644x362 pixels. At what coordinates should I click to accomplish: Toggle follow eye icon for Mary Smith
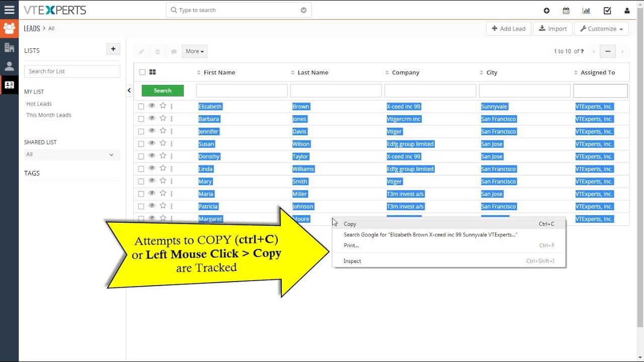coord(152,180)
